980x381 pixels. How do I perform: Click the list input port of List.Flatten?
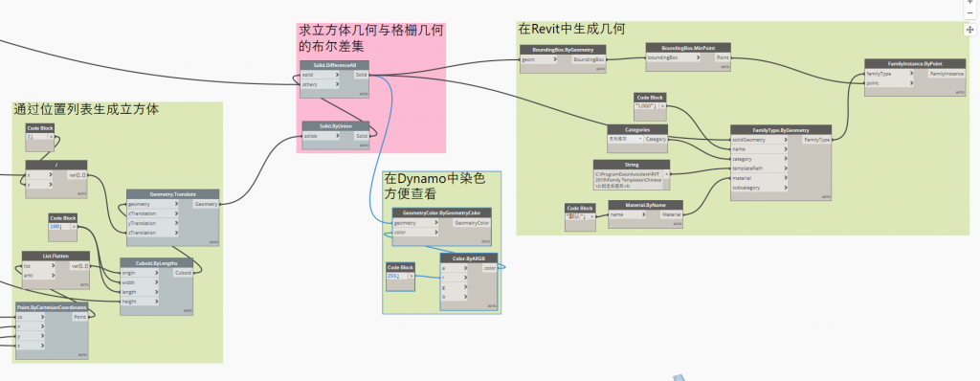pos(38,266)
